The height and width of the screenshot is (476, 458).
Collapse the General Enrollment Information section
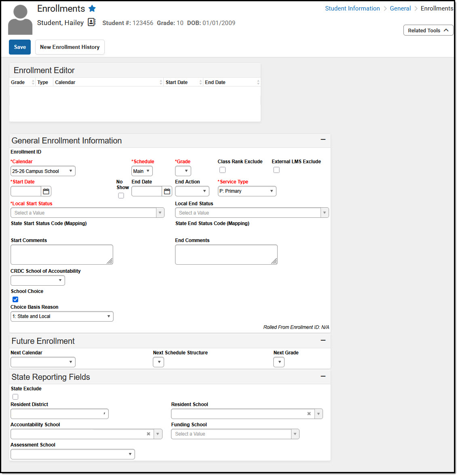(x=323, y=139)
